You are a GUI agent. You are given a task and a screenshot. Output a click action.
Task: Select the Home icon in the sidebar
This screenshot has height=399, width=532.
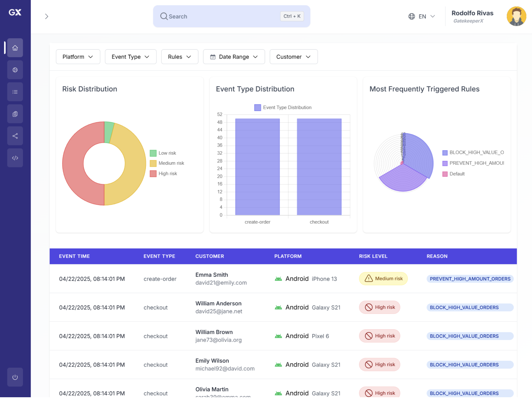click(x=15, y=48)
